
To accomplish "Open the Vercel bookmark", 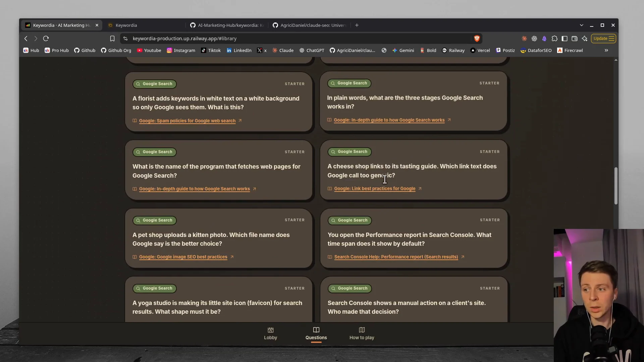I will 480,50.
